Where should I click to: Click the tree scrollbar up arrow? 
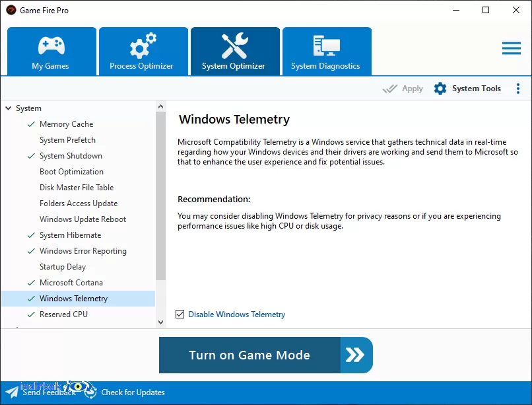pos(161,106)
